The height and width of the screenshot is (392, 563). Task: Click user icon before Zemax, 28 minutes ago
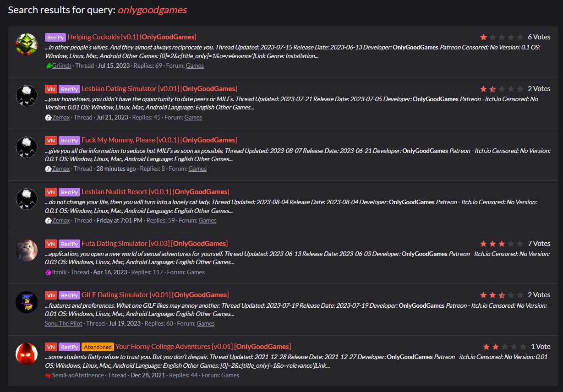point(48,169)
